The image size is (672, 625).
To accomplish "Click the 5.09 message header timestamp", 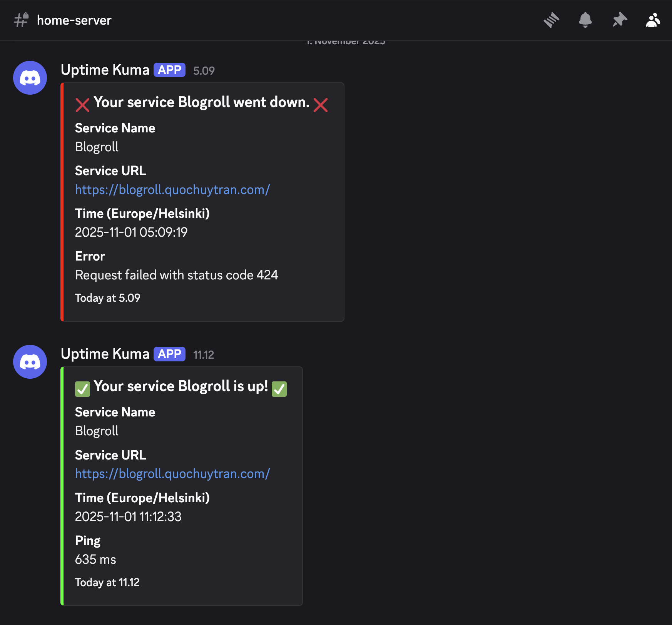I will [204, 71].
